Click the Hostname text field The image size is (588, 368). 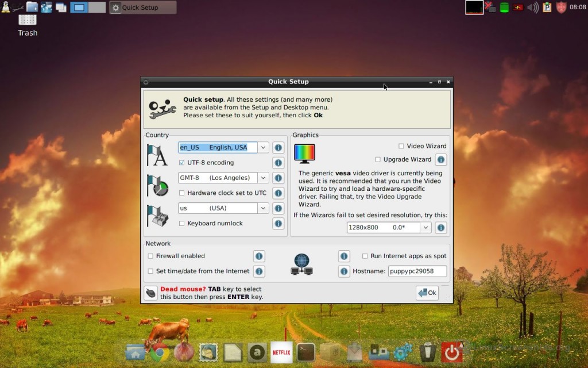coord(417,271)
